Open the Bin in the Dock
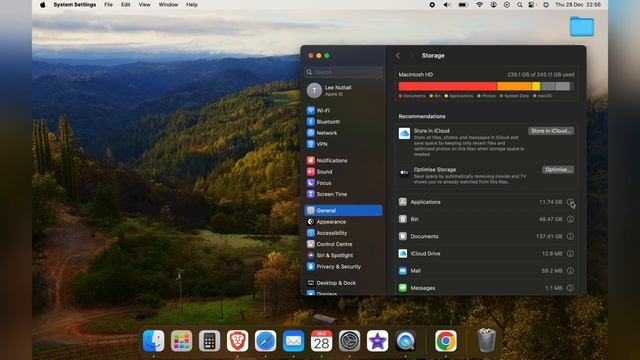The image size is (640, 360). pyautogui.click(x=487, y=340)
